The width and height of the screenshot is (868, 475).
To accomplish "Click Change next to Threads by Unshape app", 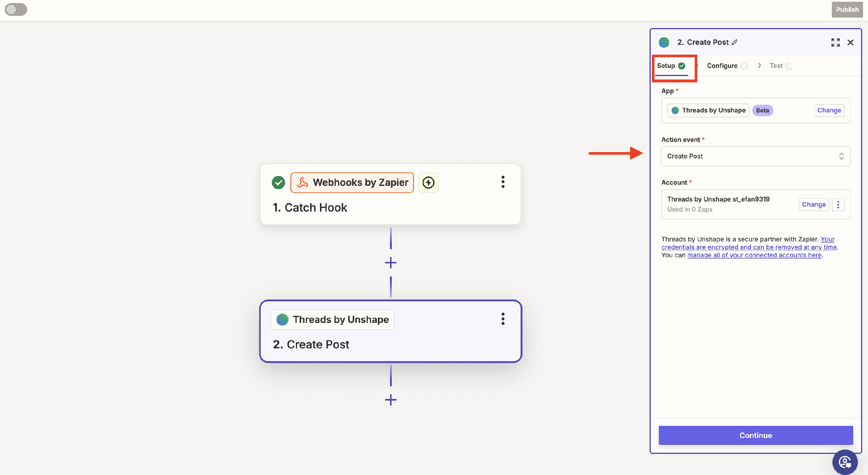I will (829, 110).
